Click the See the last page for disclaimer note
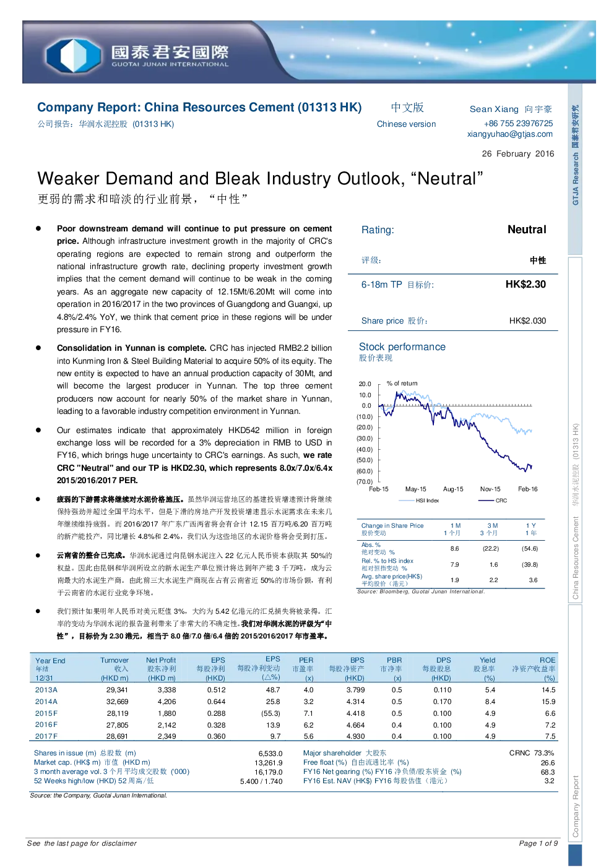 (82, 843)
